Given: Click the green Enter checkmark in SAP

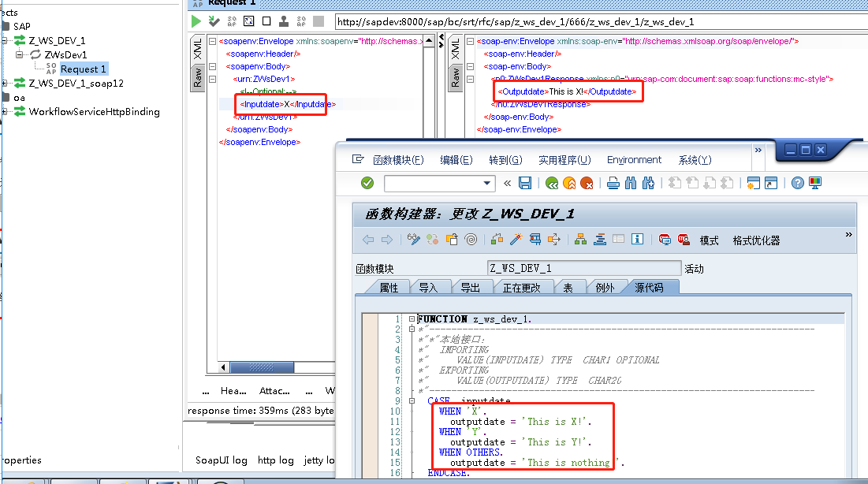Looking at the screenshot, I should pyautogui.click(x=367, y=183).
